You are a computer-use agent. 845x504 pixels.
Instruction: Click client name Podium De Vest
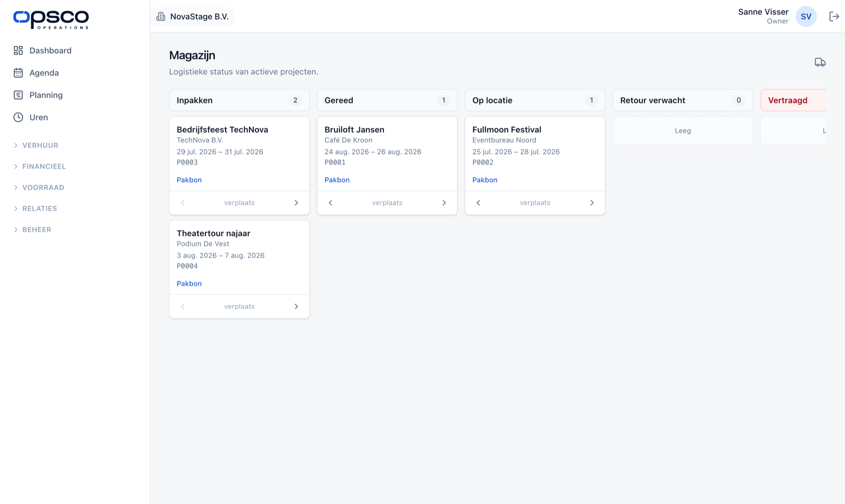pos(203,244)
